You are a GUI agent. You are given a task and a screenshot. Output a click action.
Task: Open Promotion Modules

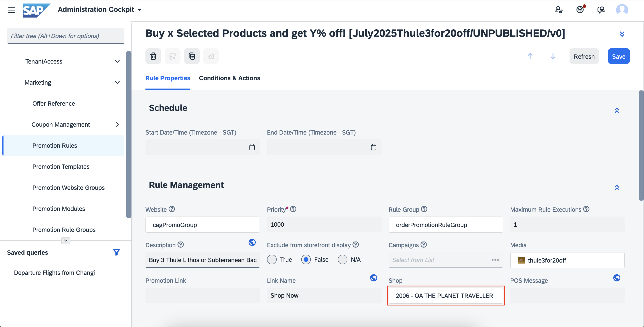point(58,208)
